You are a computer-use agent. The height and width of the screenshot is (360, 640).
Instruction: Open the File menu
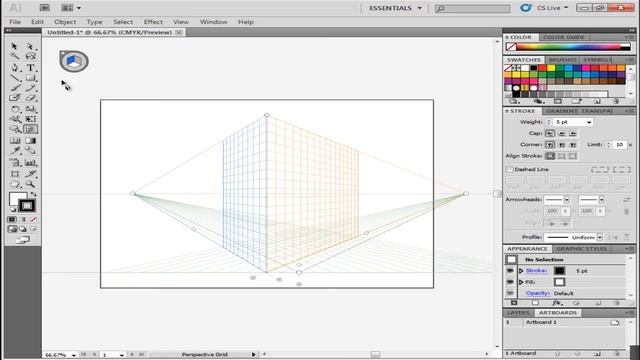coord(15,22)
